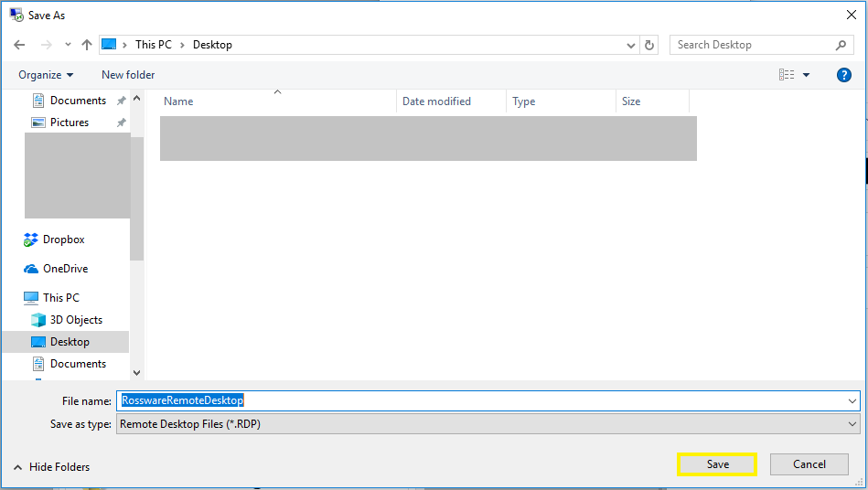Image resolution: width=868 pixels, height=490 pixels.
Task: Click the Cancel button
Action: (809, 464)
